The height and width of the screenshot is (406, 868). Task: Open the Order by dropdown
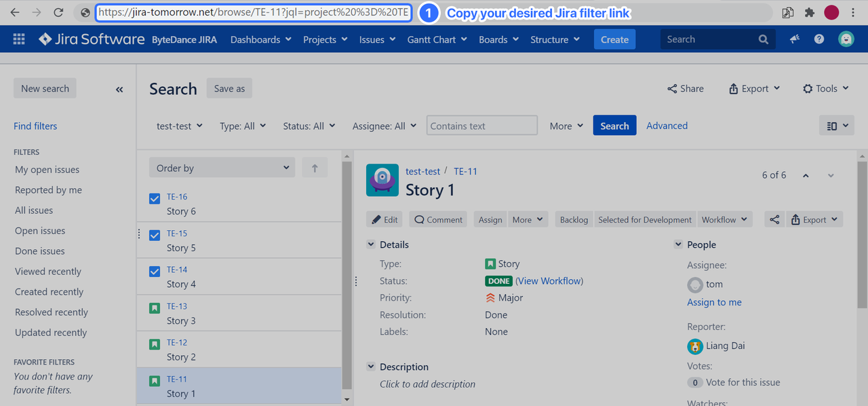coord(222,168)
